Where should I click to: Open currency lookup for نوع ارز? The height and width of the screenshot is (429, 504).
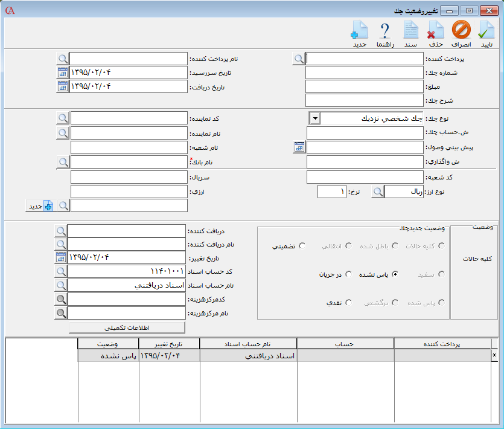pos(377,192)
